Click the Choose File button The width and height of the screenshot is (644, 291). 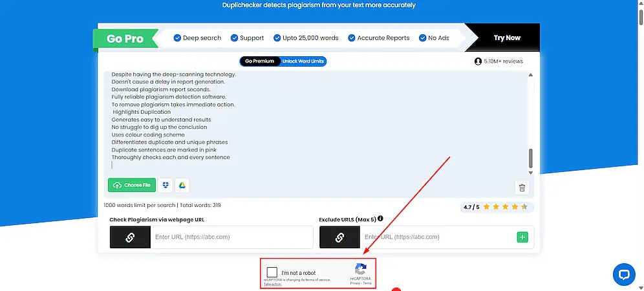[132, 186]
